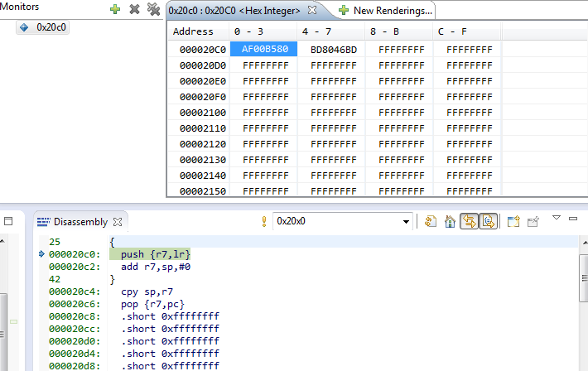This screenshot has width=588, height=371.
Task: Click address 000020c8: in the disassembly
Action: [75, 316]
